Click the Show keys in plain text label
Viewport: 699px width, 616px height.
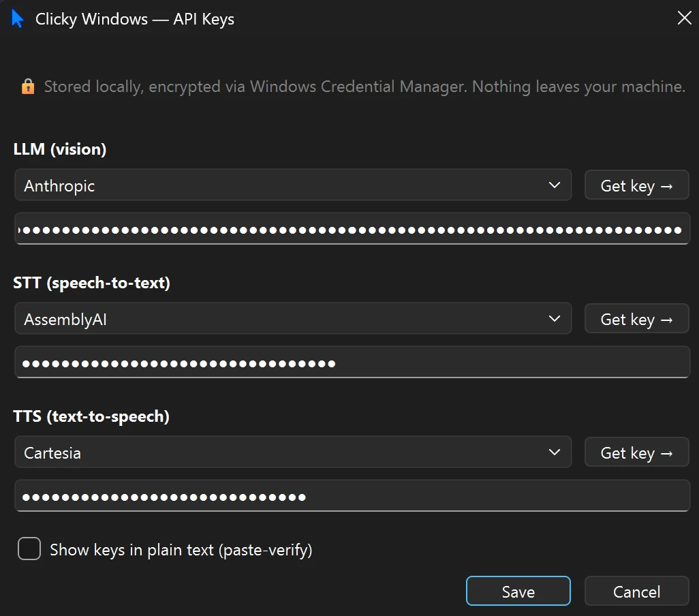point(181,550)
